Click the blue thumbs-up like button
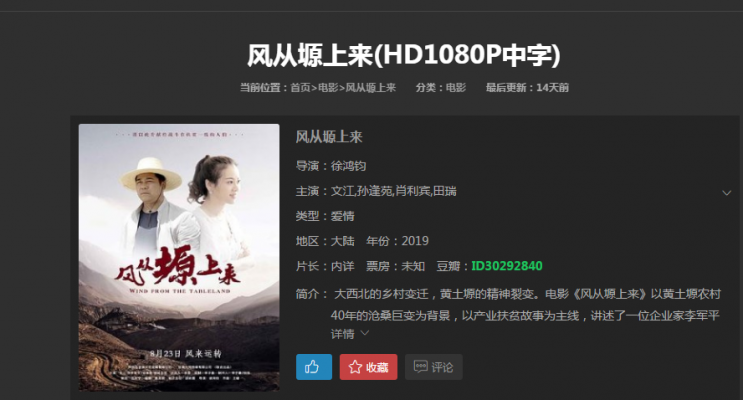743x400 pixels. [x=314, y=367]
